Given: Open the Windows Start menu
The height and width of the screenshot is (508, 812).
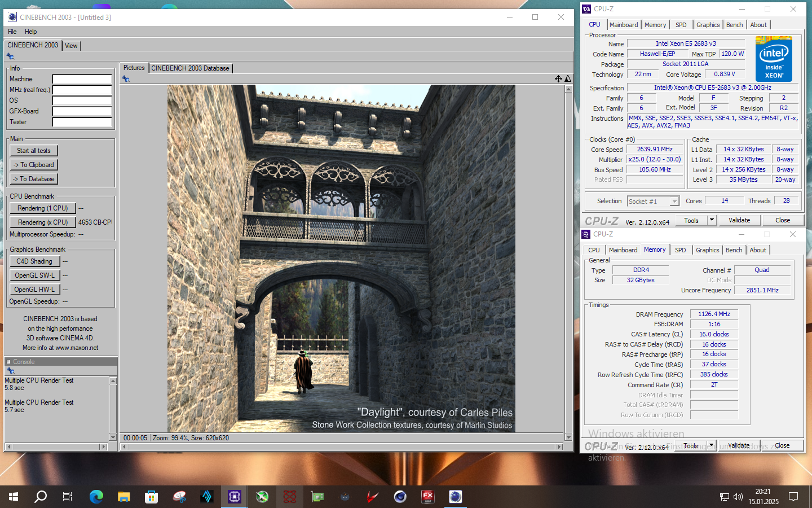Looking at the screenshot, I should click(14, 497).
